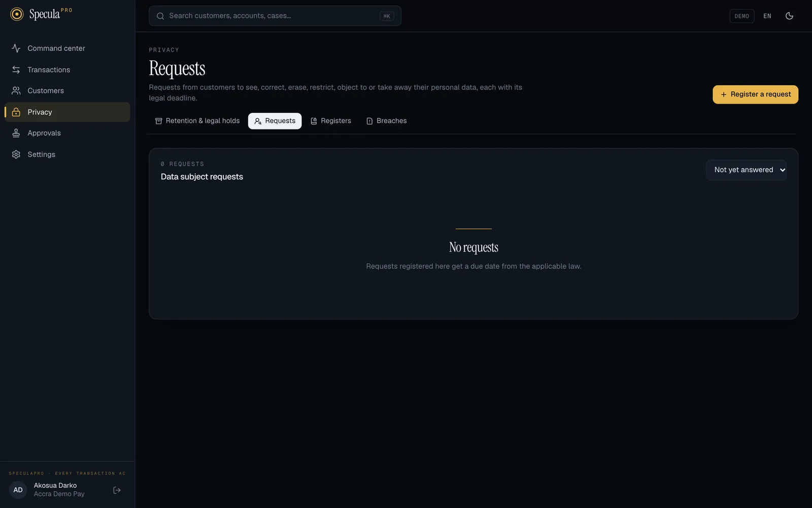Open the Settings page
Viewport: 812px width, 508px height.
pyautogui.click(x=67, y=154)
